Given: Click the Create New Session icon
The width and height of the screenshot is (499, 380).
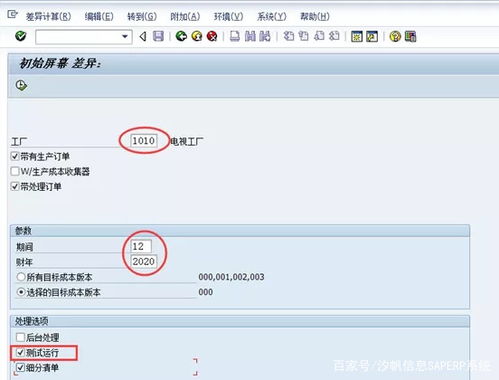Looking at the screenshot, I should point(356,36).
